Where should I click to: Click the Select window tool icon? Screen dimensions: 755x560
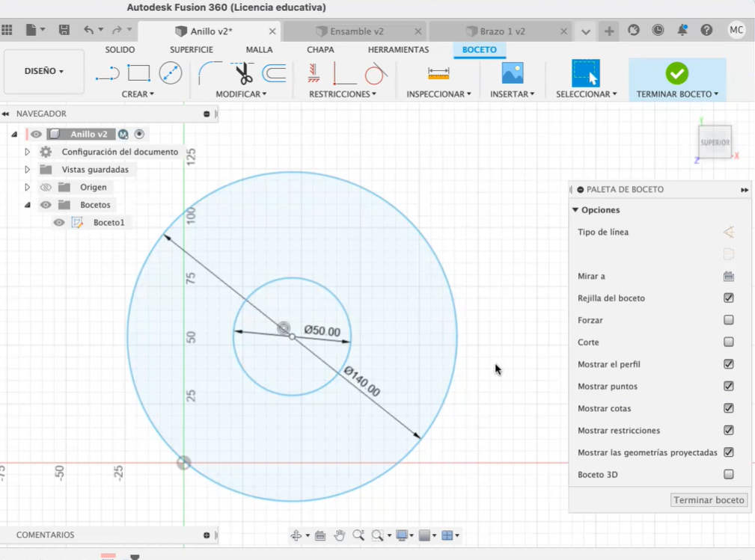coord(585,73)
